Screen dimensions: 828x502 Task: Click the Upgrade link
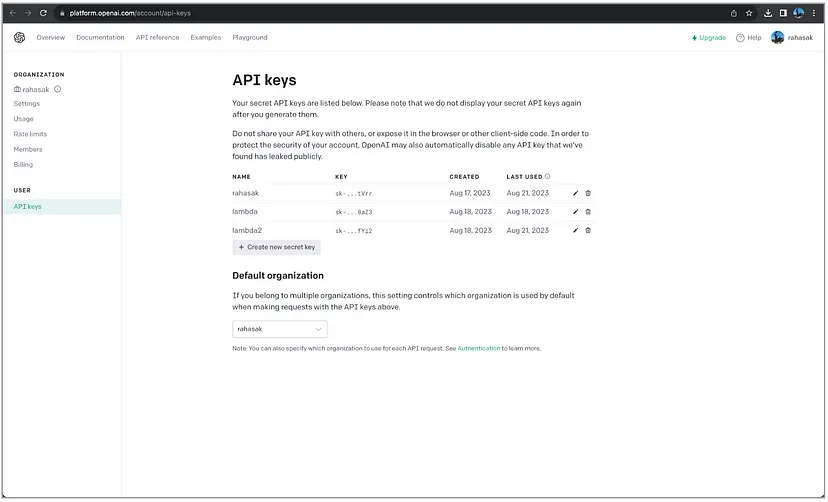click(709, 37)
